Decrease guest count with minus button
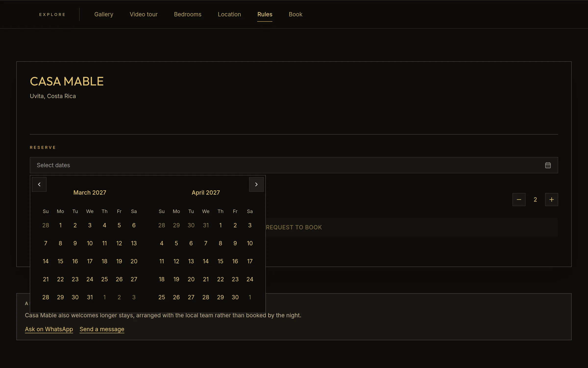Viewport: 588px width, 368px height. (519, 199)
